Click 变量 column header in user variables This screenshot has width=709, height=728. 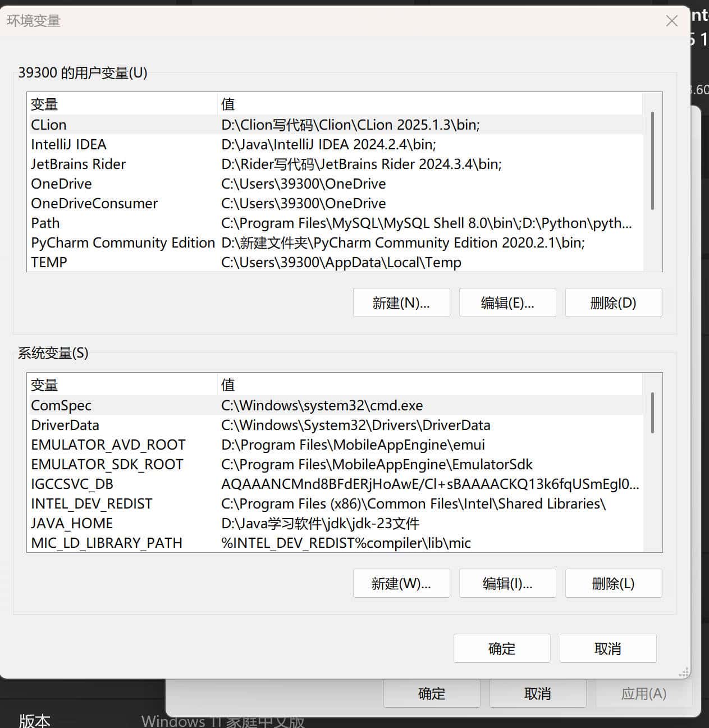click(122, 104)
